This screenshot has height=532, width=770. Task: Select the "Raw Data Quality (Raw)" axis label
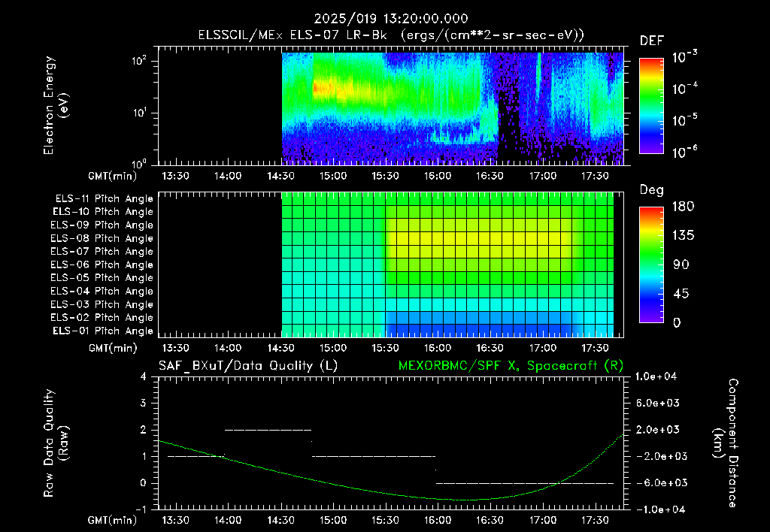tap(56, 443)
